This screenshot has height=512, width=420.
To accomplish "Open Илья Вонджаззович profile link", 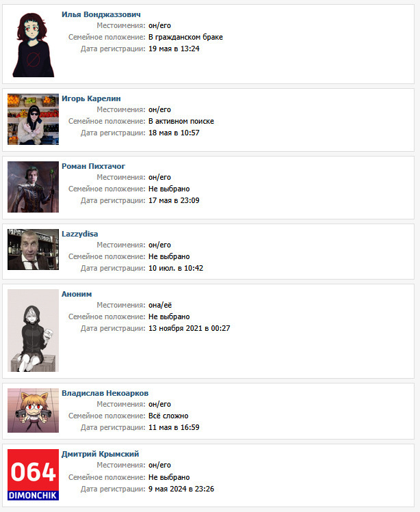I will pyautogui.click(x=101, y=14).
